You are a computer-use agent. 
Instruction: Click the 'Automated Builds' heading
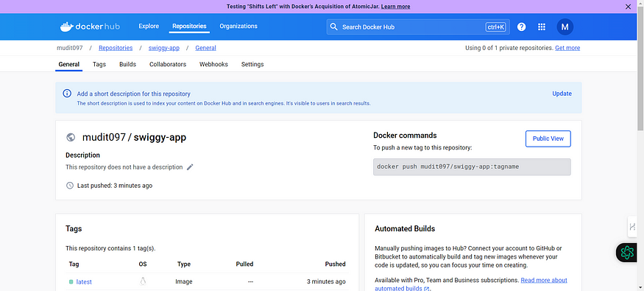coord(405,228)
